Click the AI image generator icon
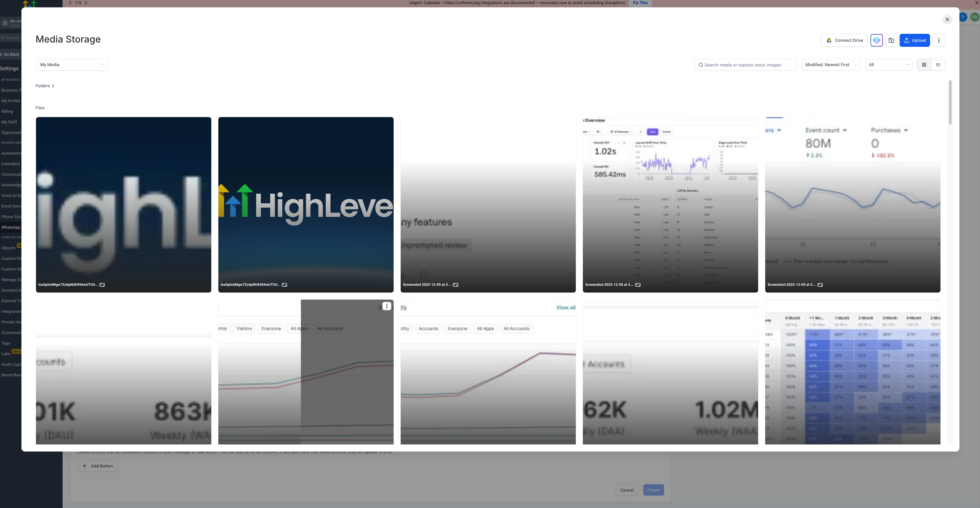 (877, 40)
